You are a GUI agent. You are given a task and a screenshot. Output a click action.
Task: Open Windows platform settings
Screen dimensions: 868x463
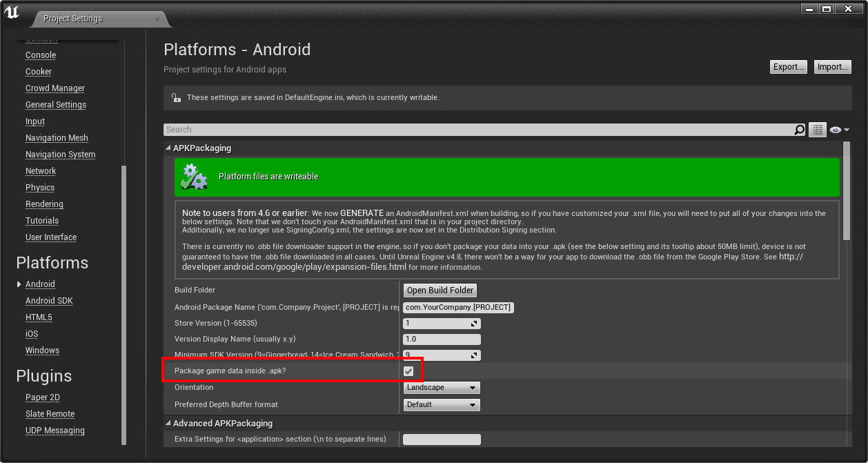43,351
